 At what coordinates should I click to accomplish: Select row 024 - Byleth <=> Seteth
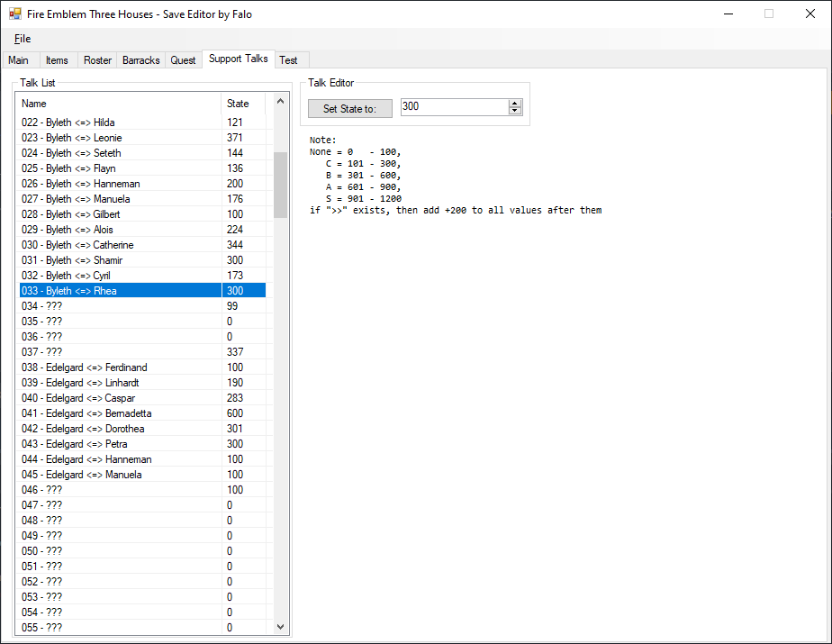point(143,153)
